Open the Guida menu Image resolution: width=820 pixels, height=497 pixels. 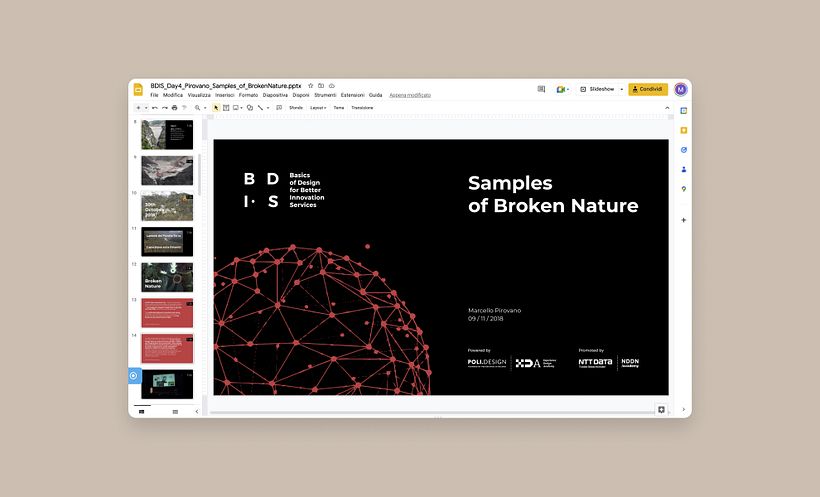(x=375, y=95)
